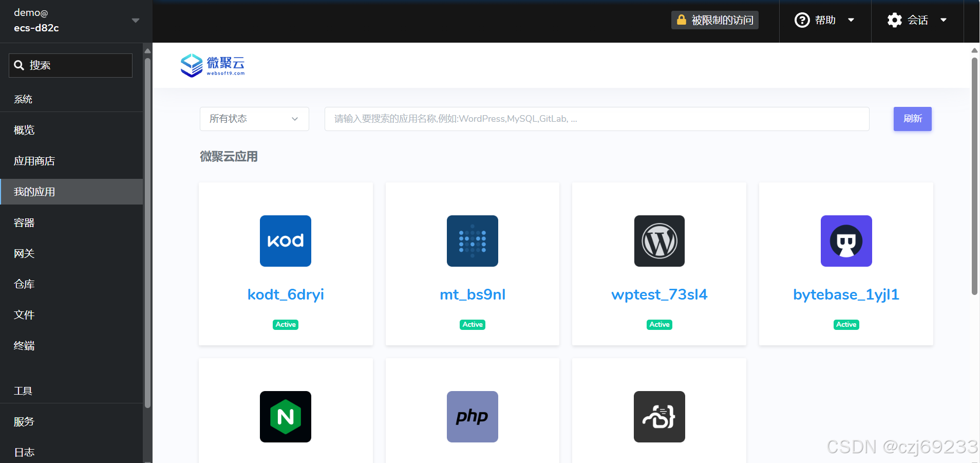The width and height of the screenshot is (980, 463).
Task: Click the 被限制的访问 button
Action: tap(714, 20)
